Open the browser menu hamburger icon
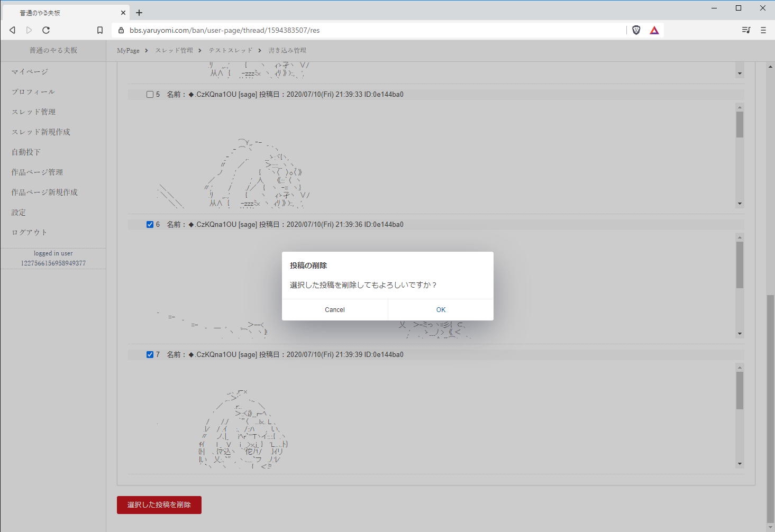Image resolution: width=775 pixels, height=532 pixels. [x=763, y=30]
